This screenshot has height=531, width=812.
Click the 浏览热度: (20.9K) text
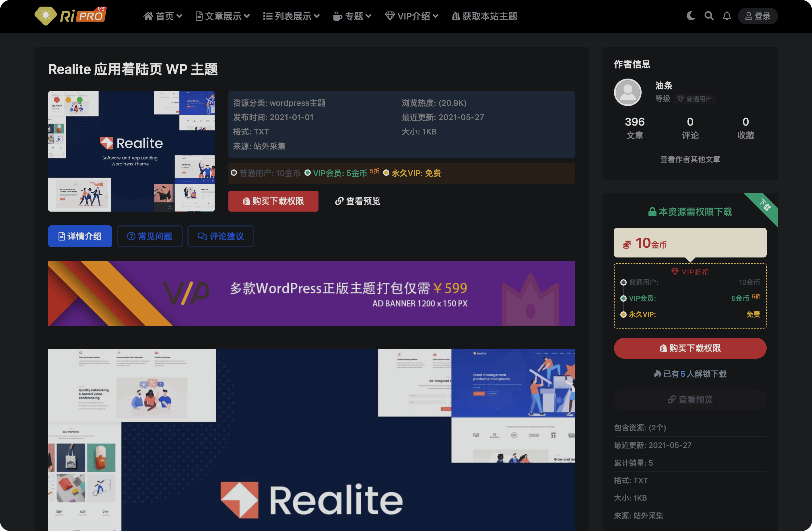point(434,103)
